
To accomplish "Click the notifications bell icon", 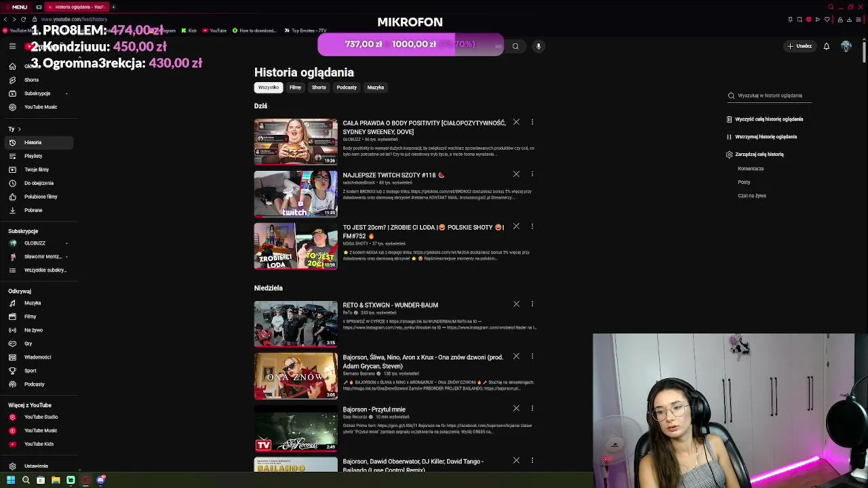I will (826, 46).
